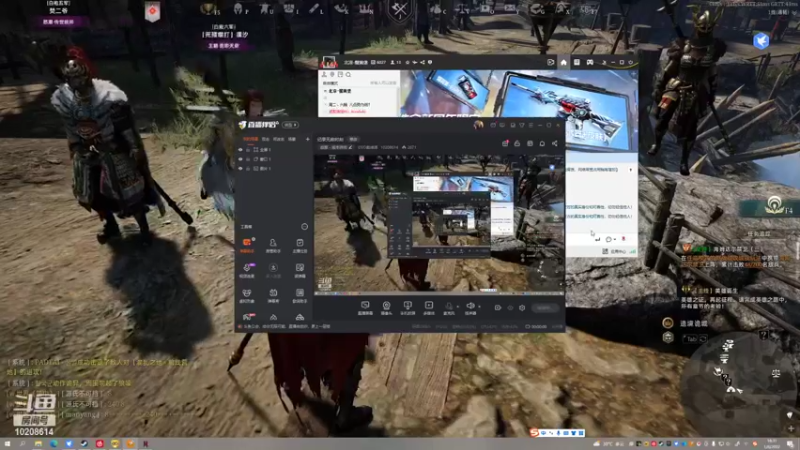Viewport: 800px width, 450px height.
Task: Open the contacts icon in back window sidebar
Action: click(x=324, y=74)
